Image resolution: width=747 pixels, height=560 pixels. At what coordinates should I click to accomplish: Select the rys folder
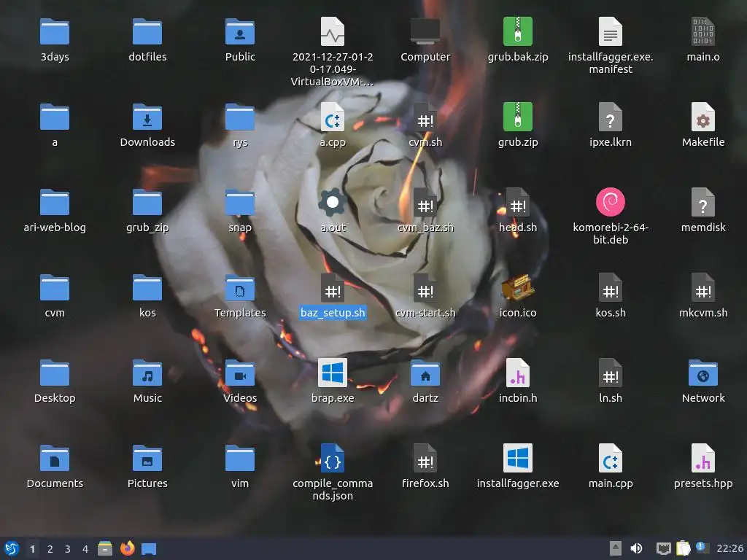coord(239,117)
